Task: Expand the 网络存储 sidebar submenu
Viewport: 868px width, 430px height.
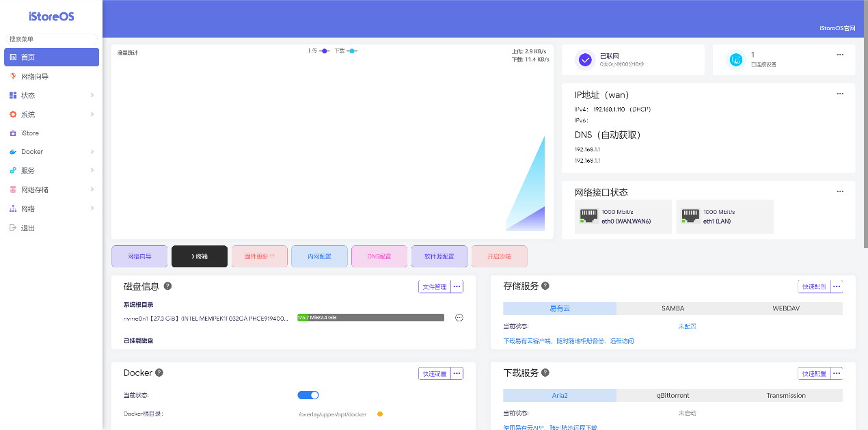Action: 92,190
